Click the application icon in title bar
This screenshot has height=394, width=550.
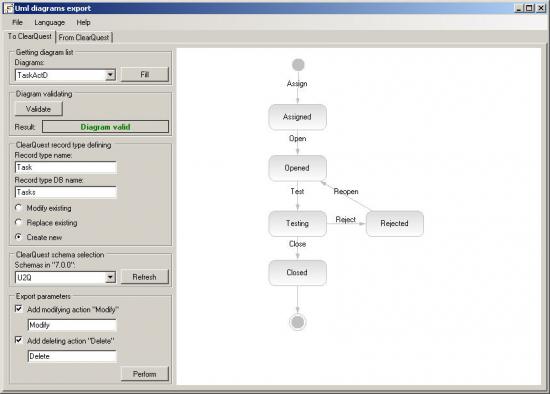click(x=8, y=8)
